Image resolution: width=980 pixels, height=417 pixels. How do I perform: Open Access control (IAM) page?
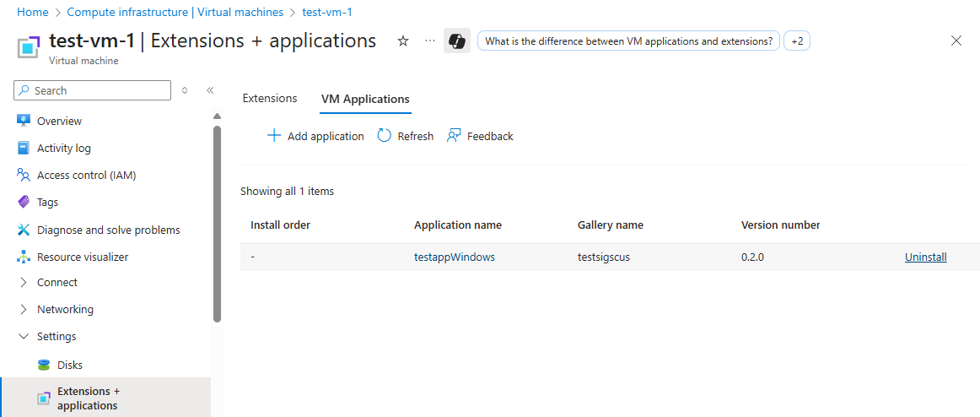pyautogui.click(x=86, y=175)
